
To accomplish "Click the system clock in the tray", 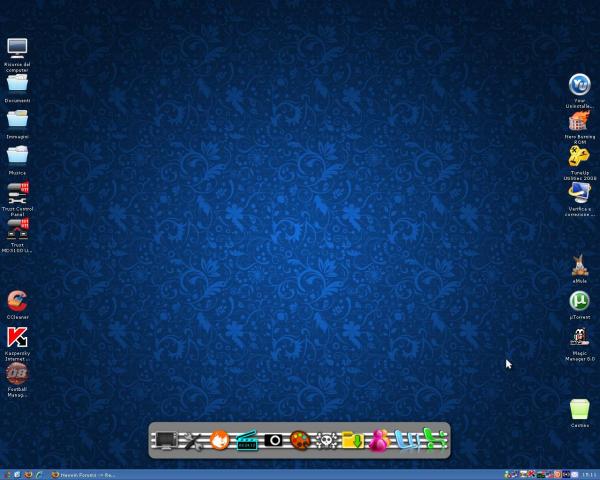I will point(591,475).
